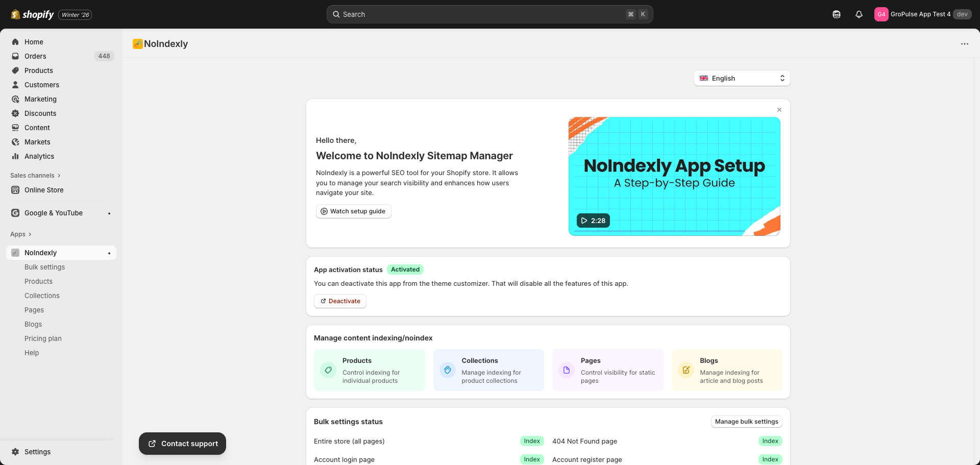Image resolution: width=980 pixels, height=465 pixels.
Task: Open the Analytics section
Action: (39, 156)
